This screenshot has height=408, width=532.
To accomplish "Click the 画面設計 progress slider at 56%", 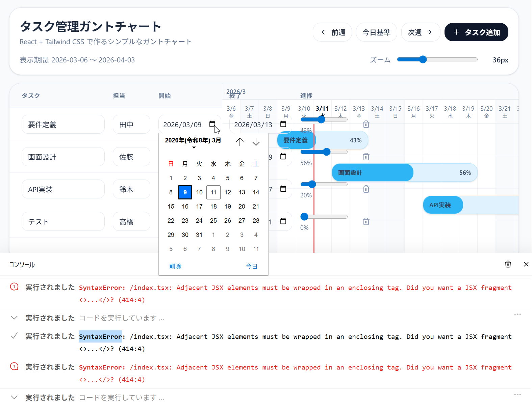I will pyautogui.click(x=324, y=152).
